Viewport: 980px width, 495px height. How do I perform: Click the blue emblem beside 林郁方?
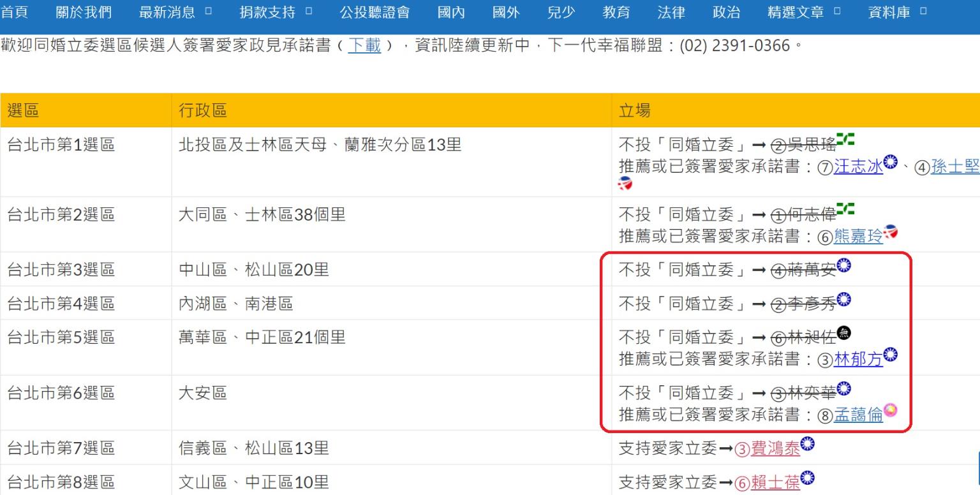pyautogui.click(x=891, y=355)
